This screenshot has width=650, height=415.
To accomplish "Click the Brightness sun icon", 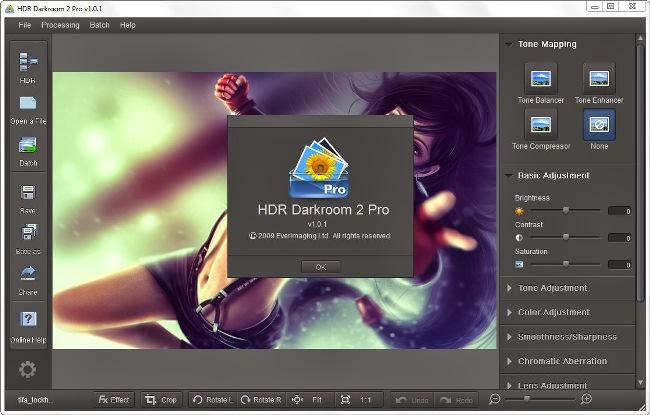I will click(x=519, y=211).
